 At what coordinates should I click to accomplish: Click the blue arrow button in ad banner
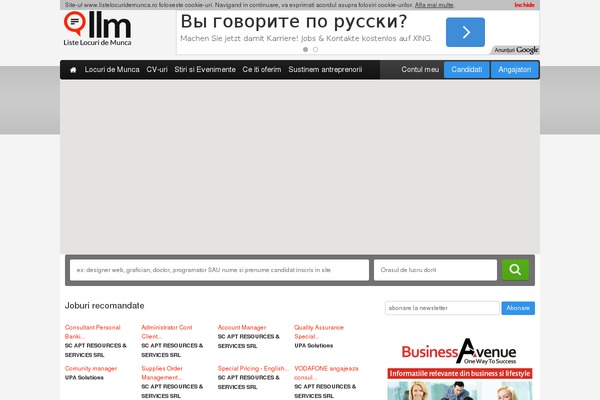pyautogui.click(x=465, y=32)
